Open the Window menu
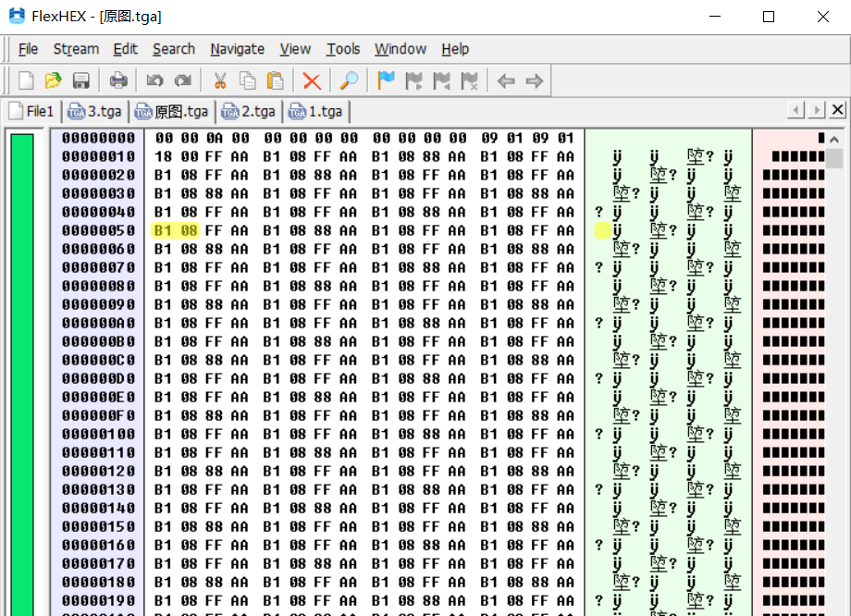Viewport: 851px width, 616px height. pyautogui.click(x=401, y=49)
